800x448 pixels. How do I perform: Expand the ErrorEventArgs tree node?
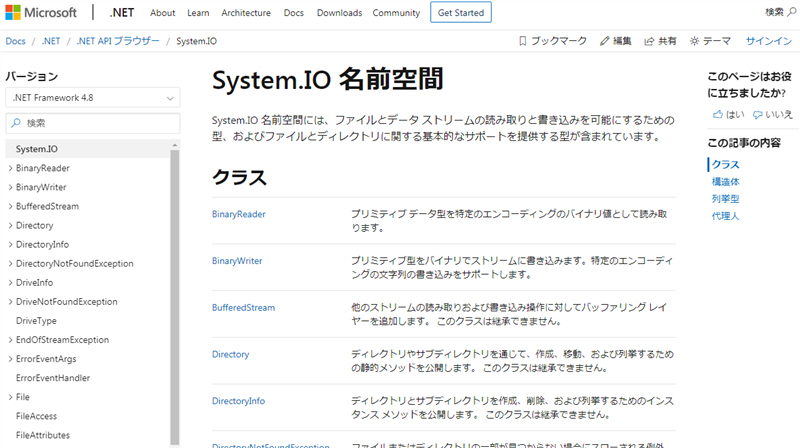pos(10,359)
